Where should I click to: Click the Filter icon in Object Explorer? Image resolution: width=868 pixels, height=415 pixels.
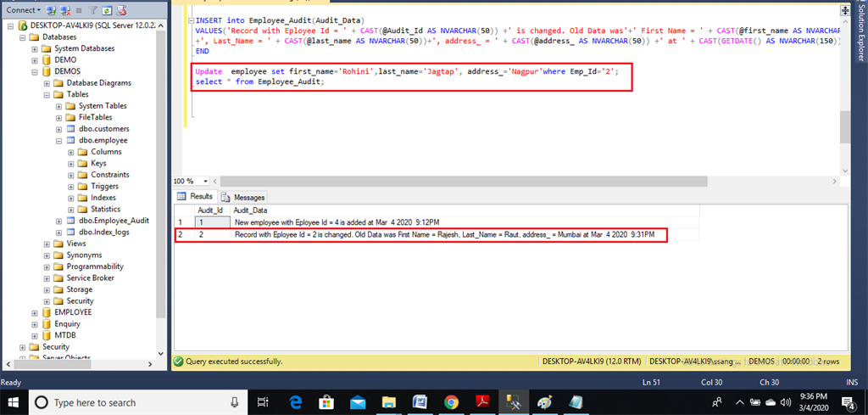point(94,10)
